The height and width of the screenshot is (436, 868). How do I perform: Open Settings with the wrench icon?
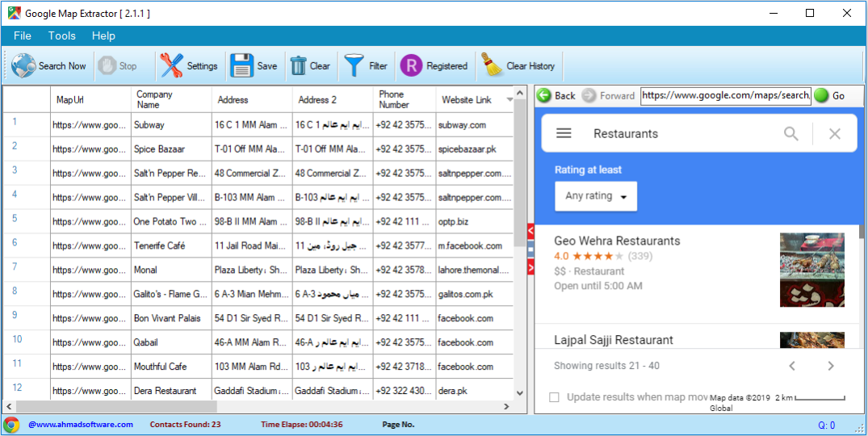pos(171,66)
